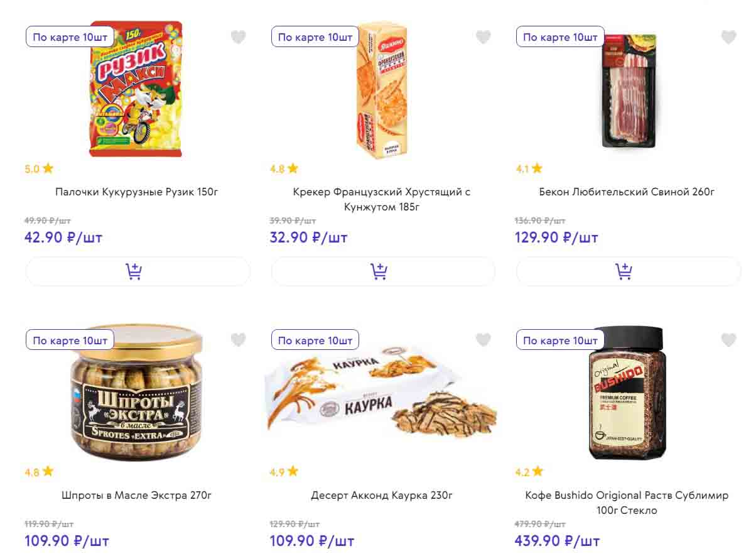Viewport: 756px width, 556px height.
Task: Add Бекон Любительский to favorites
Action: [x=728, y=37]
